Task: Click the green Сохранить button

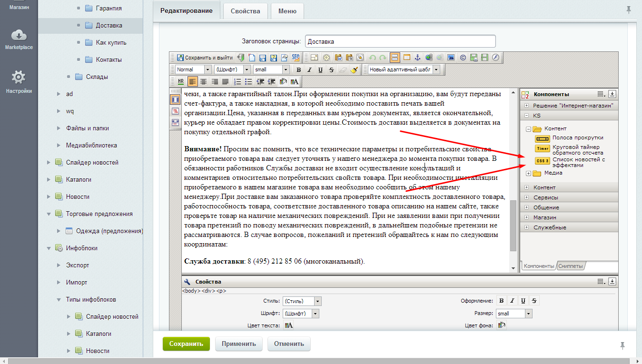Action: tap(186, 344)
